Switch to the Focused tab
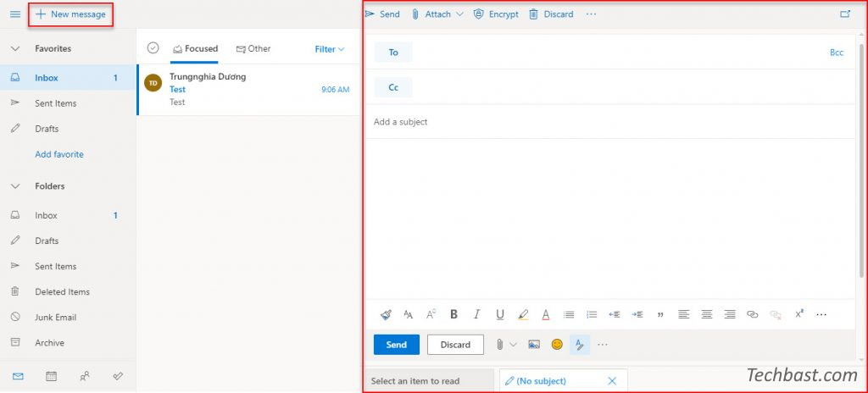This screenshot has height=393, width=868. click(x=196, y=49)
